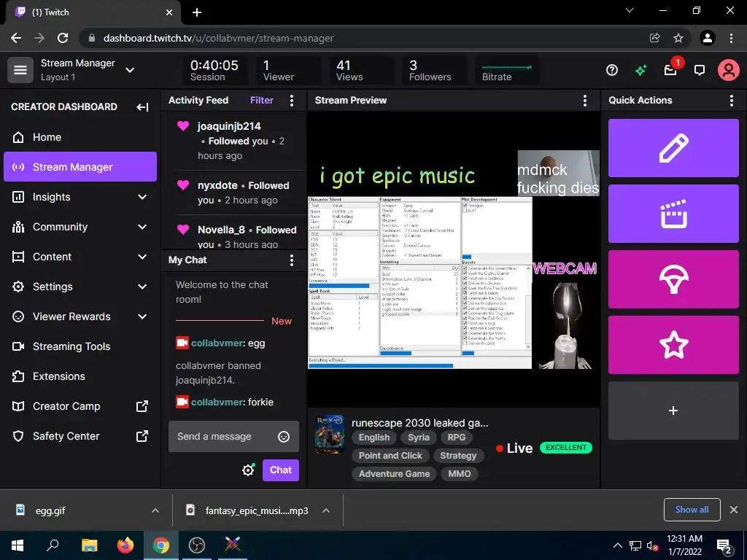The height and width of the screenshot is (560, 747).
Task: Click the clapperboard Clip quick action
Action: (673, 214)
